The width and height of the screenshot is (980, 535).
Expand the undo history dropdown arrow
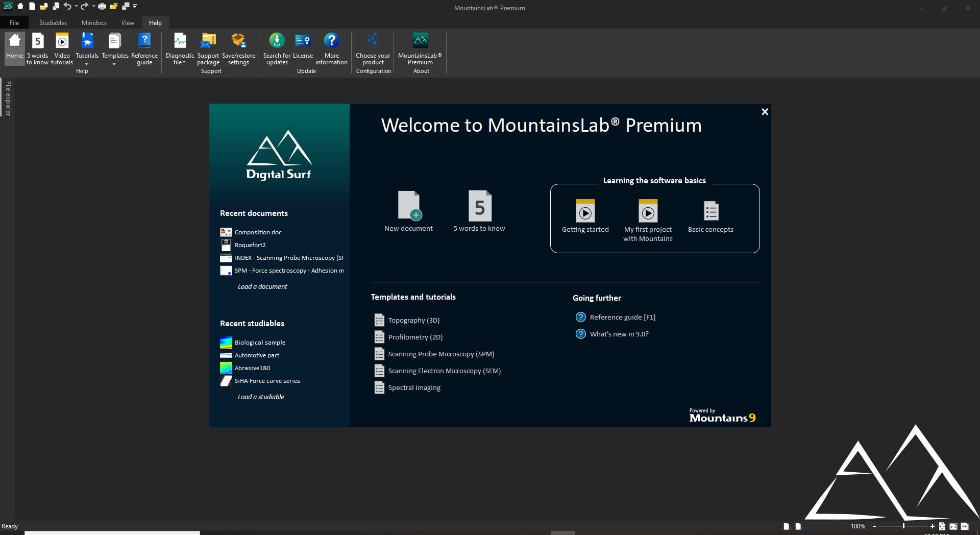point(76,7)
